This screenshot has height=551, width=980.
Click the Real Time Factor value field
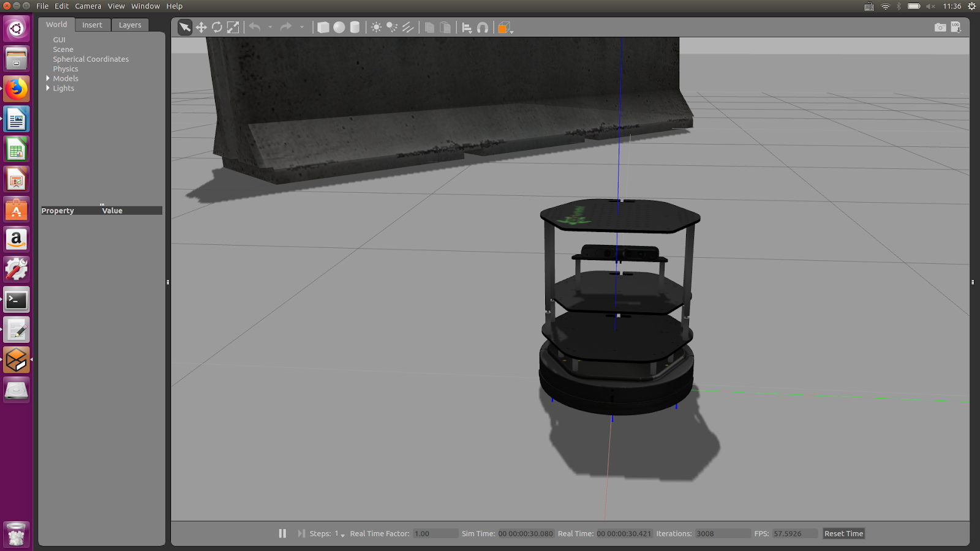coord(435,534)
